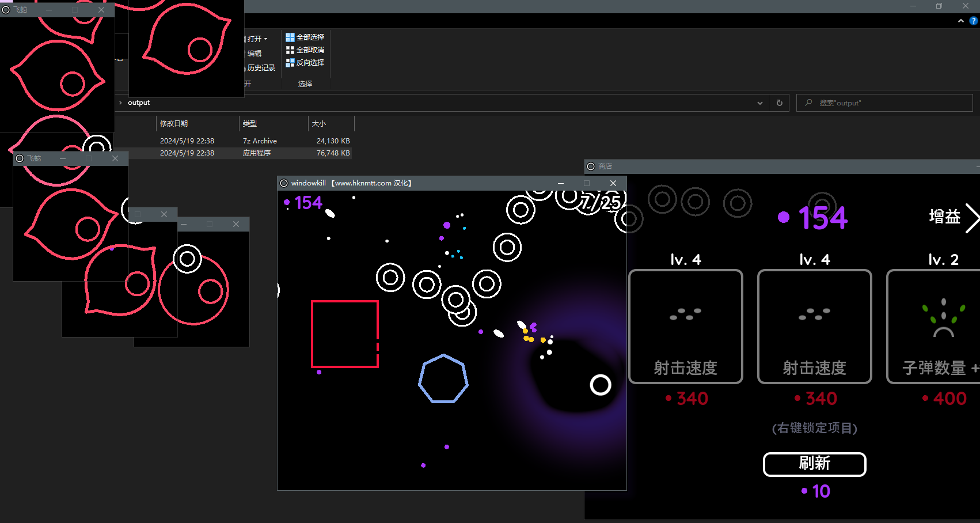Viewport: 980px width, 523px height.
Task: Open the 增益 perks page arrow
Action: click(972, 218)
